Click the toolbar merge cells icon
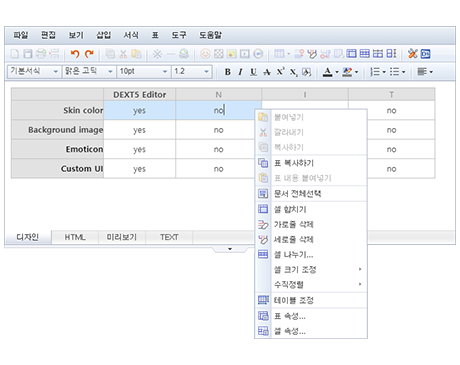The image size is (460, 365). [351, 53]
